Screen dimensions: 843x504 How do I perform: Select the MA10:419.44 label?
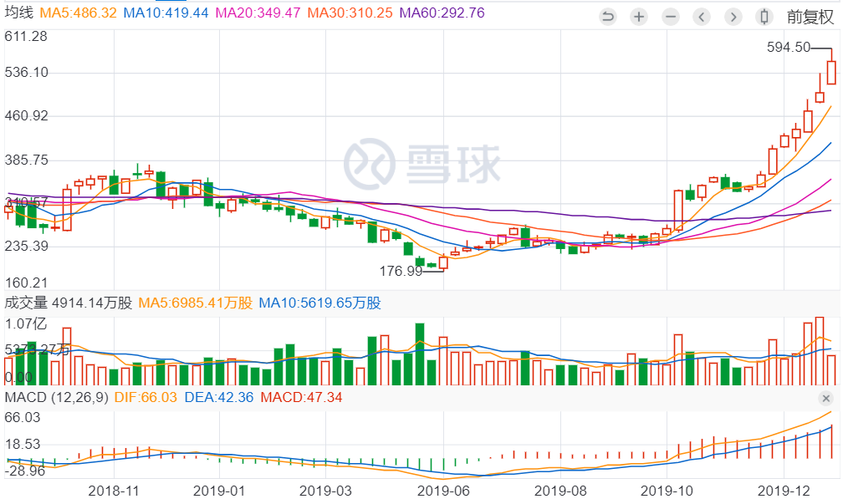pyautogui.click(x=166, y=13)
